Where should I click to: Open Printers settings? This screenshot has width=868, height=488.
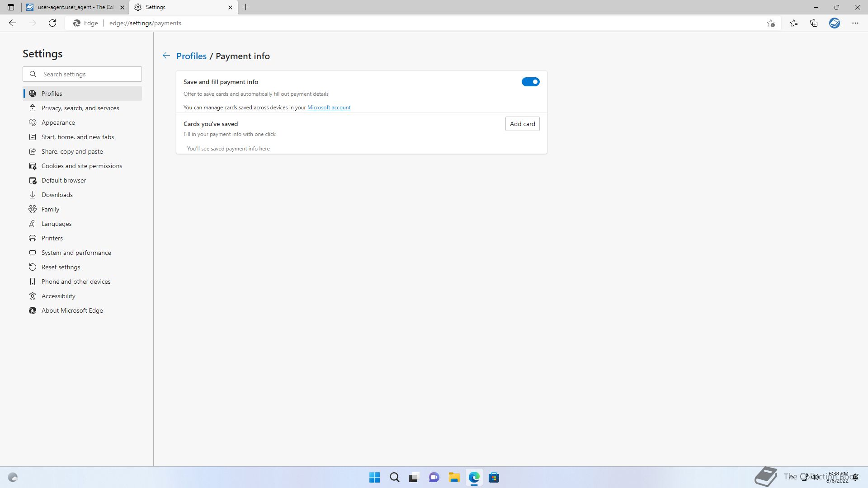(x=82, y=238)
